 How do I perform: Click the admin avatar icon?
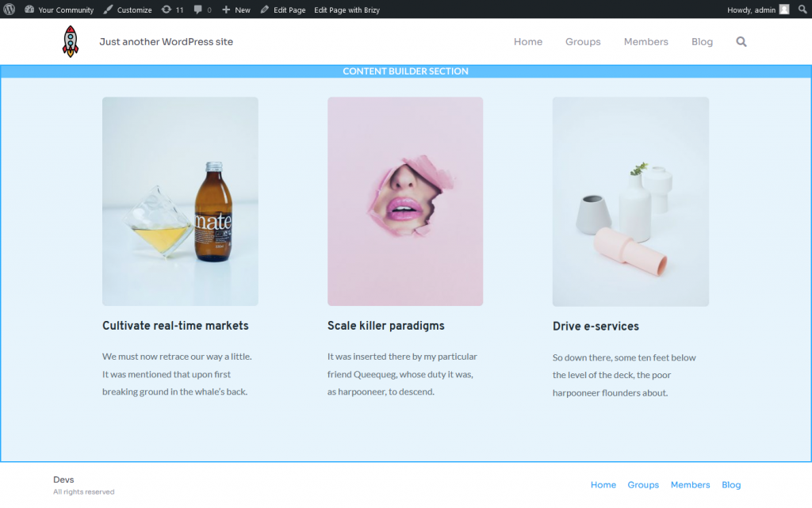(784, 10)
